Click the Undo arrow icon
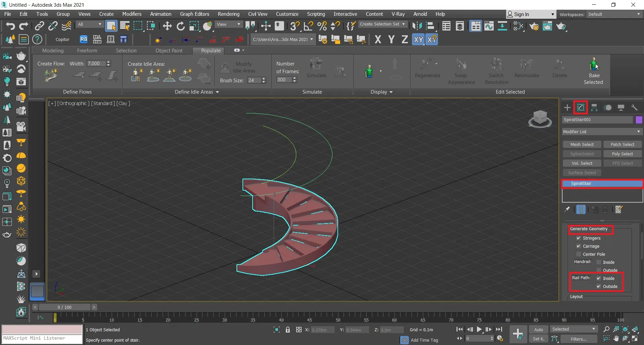The width and height of the screenshot is (644, 345). click(x=10, y=26)
